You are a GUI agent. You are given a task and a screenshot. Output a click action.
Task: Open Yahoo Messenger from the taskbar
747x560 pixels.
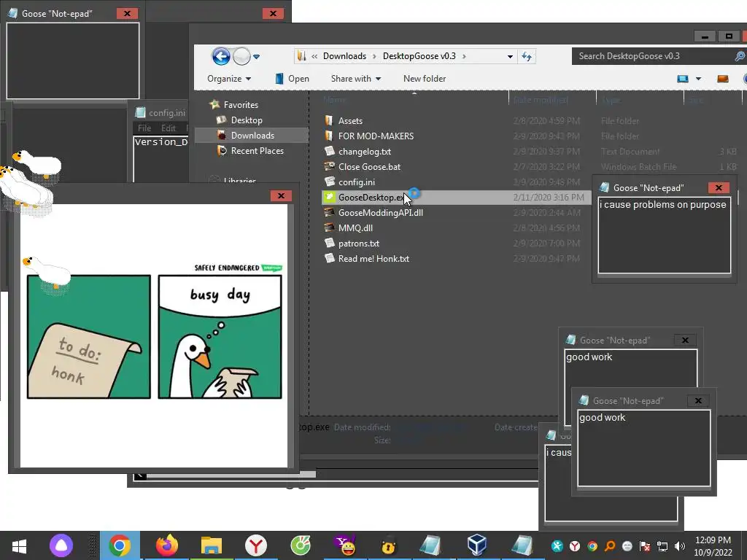point(345,545)
